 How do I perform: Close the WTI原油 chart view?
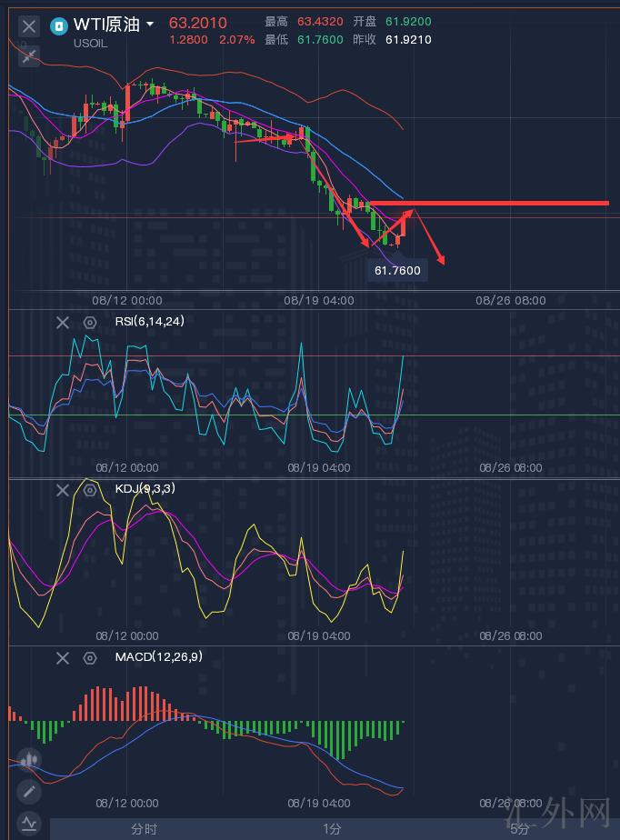29,25
